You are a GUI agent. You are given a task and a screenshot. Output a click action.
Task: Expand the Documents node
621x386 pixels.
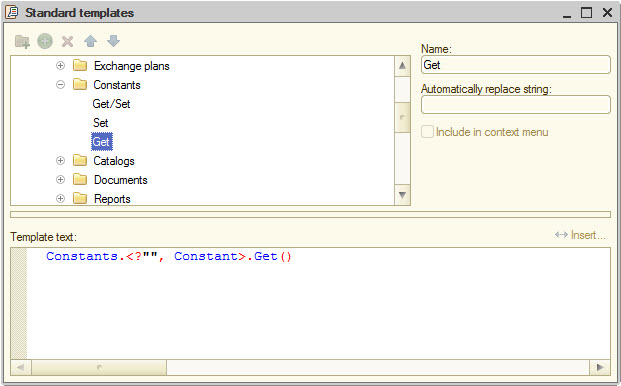(x=60, y=179)
